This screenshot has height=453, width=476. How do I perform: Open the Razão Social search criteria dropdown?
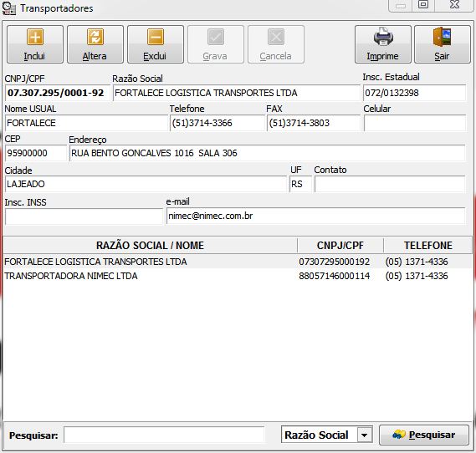pyautogui.click(x=364, y=435)
